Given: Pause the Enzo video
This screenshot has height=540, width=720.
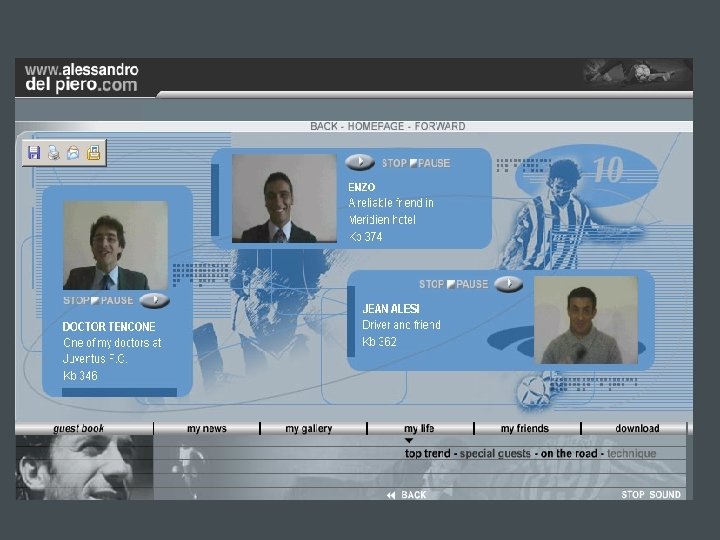Looking at the screenshot, I should tap(434, 163).
